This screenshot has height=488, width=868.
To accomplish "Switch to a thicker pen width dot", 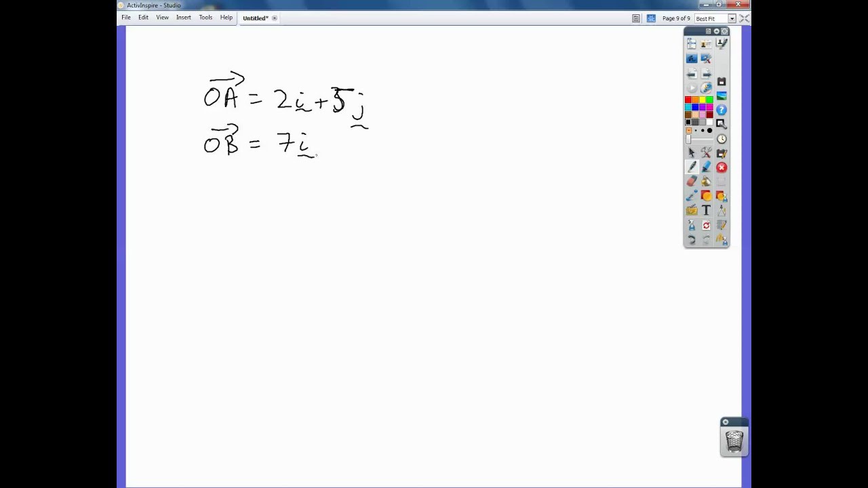I will pos(709,130).
